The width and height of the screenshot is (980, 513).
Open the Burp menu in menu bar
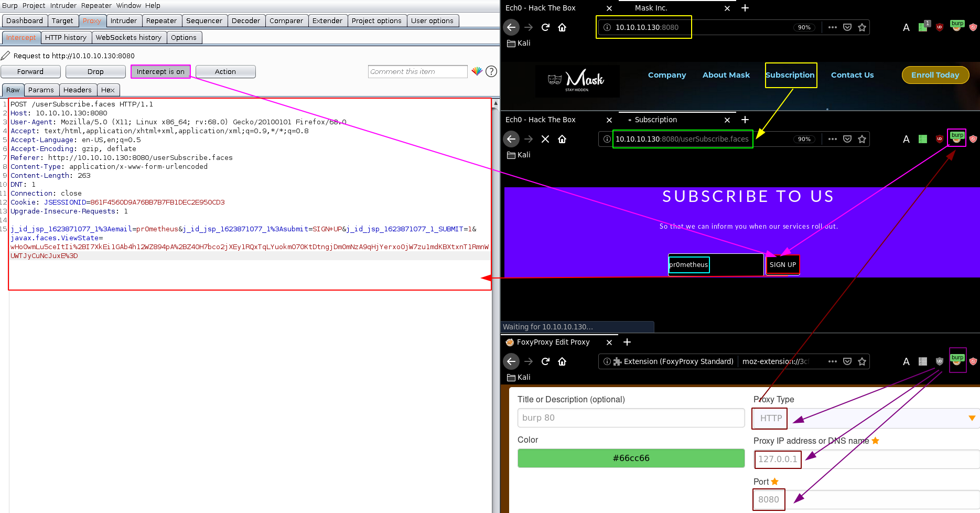pos(10,5)
